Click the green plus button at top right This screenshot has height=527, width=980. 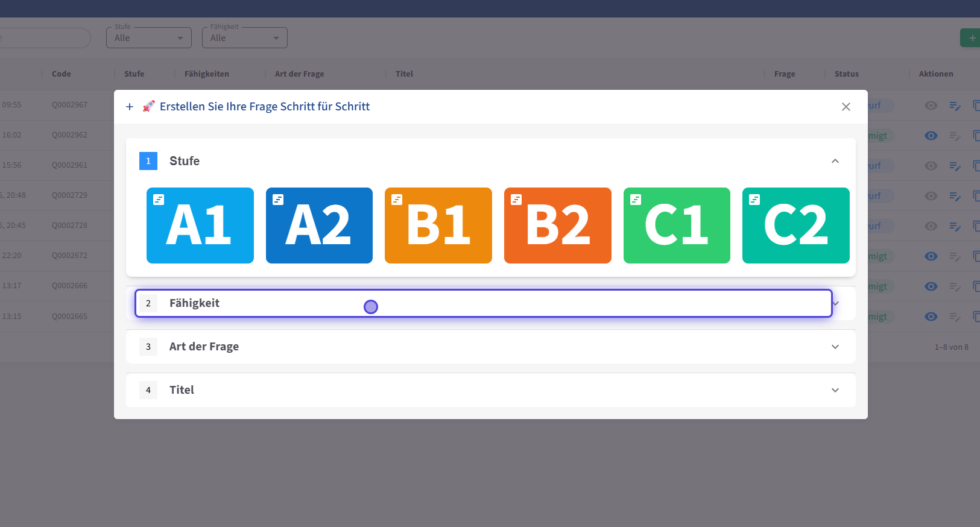click(x=971, y=38)
